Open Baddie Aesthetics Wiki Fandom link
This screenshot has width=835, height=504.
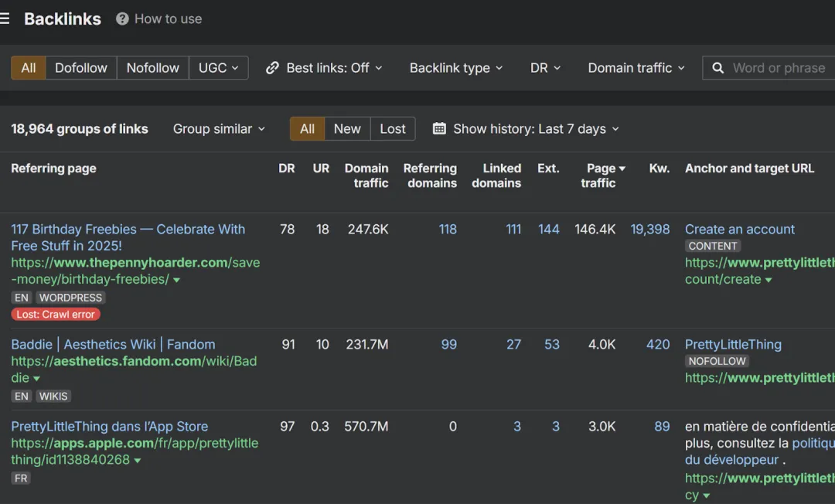[x=113, y=345]
